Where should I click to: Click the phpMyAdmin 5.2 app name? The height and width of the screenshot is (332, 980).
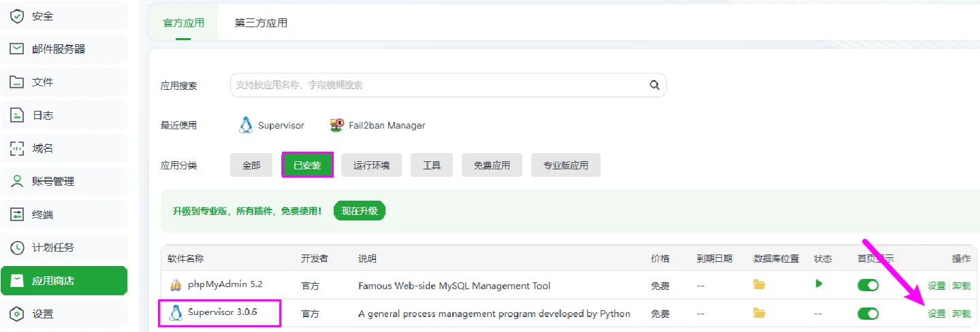point(225,285)
